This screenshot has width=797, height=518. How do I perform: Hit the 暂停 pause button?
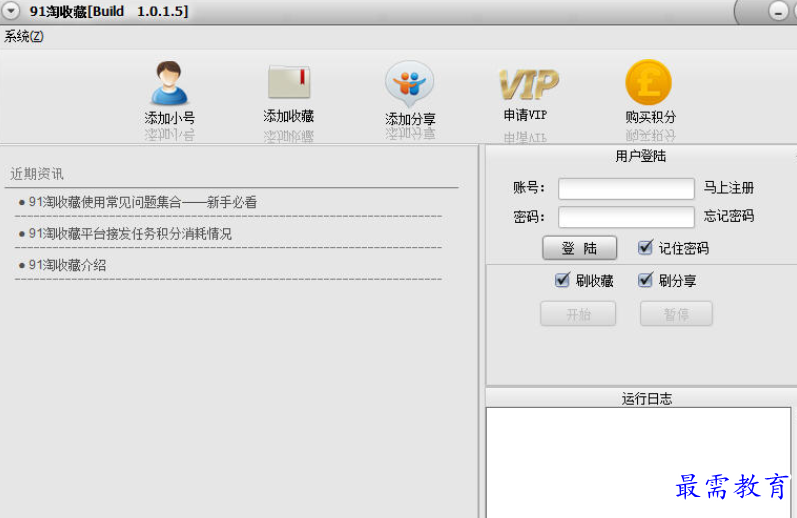(x=676, y=314)
